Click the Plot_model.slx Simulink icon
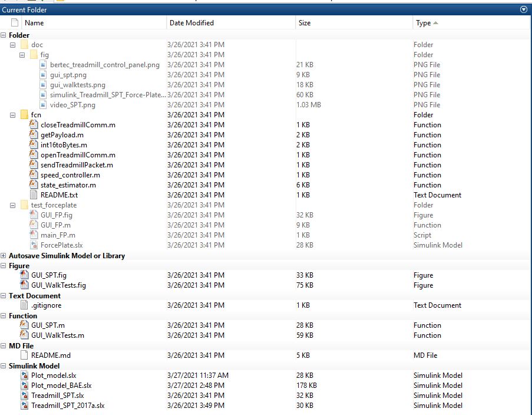The width and height of the screenshot is (532, 415). 24,376
